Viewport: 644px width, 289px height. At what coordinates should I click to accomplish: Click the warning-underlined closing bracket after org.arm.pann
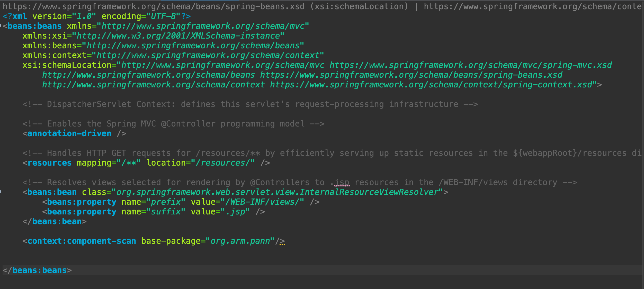(282, 241)
